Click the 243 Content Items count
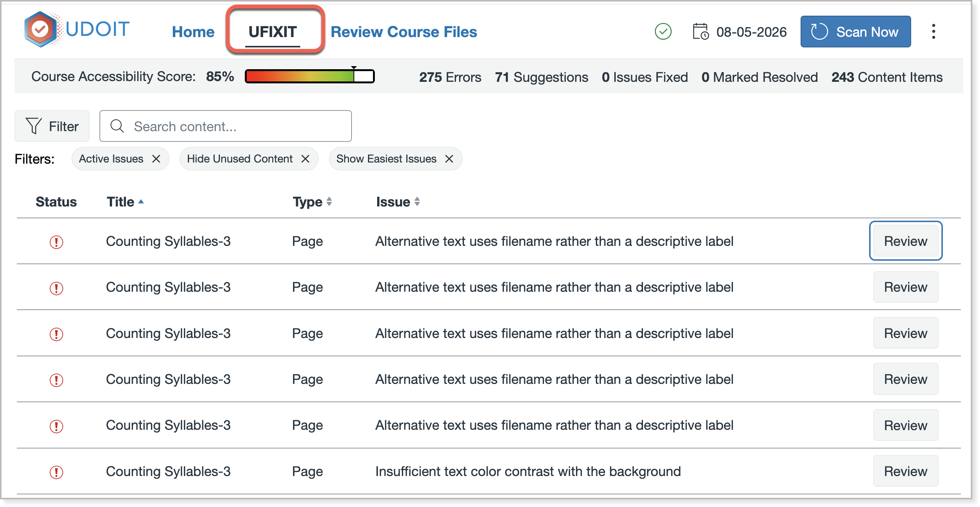Viewport: 980px width, 507px height. tap(887, 77)
